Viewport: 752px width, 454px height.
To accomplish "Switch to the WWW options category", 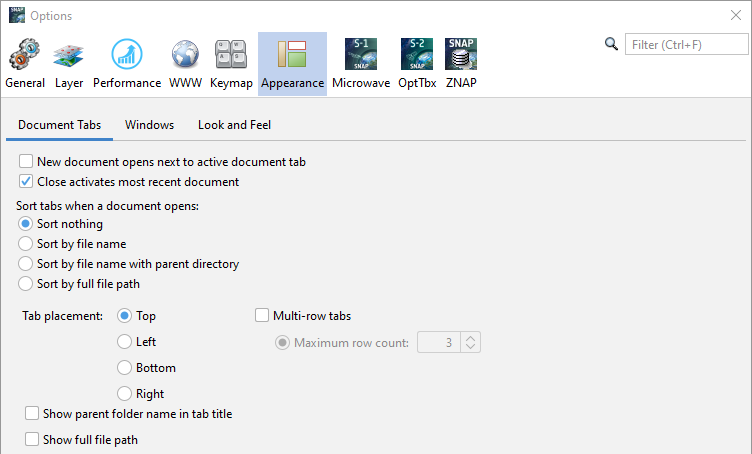I will click(x=185, y=63).
